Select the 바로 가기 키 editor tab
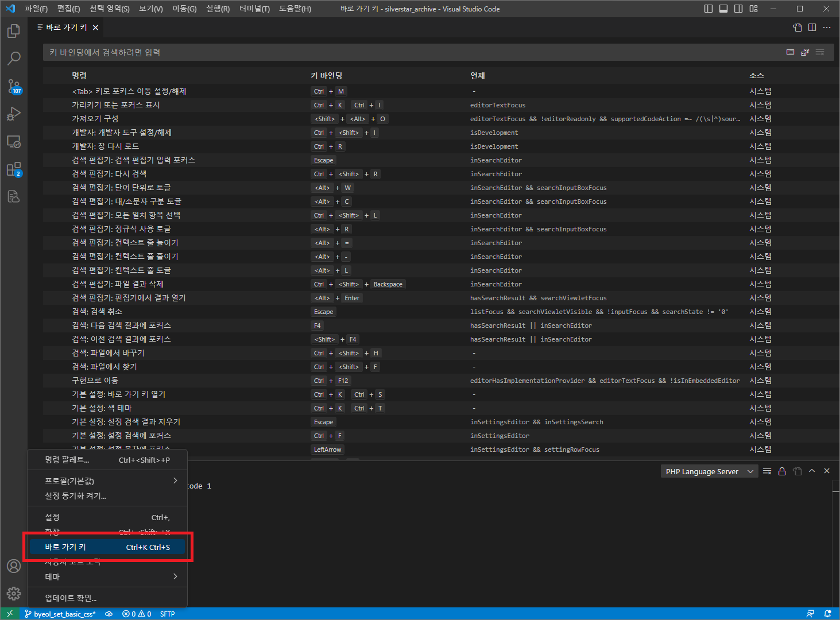The width and height of the screenshot is (840, 620). [67, 28]
